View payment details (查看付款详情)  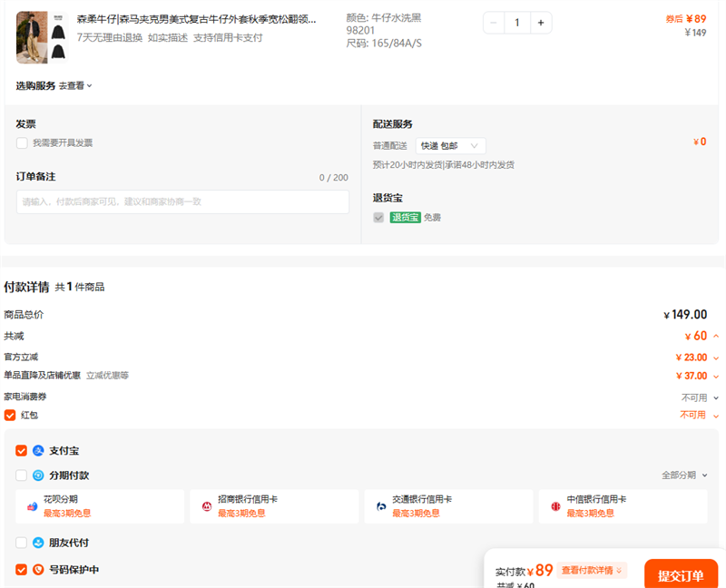pos(592,571)
